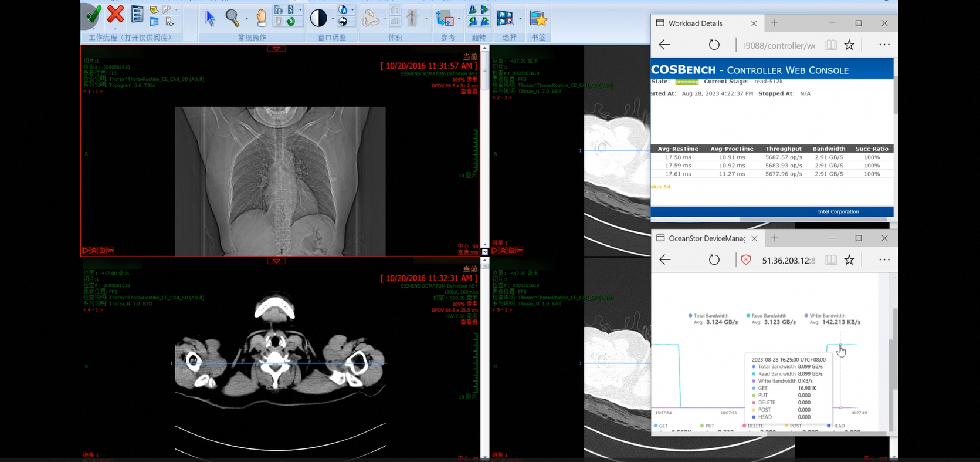Click the red X cancel workflow icon

(116, 14)
